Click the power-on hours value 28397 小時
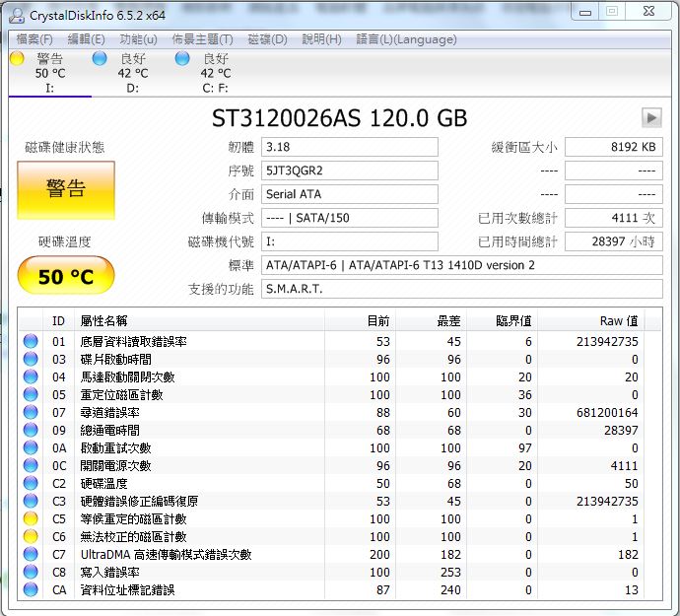Viewport: 680px width, 616px height. 614,241
